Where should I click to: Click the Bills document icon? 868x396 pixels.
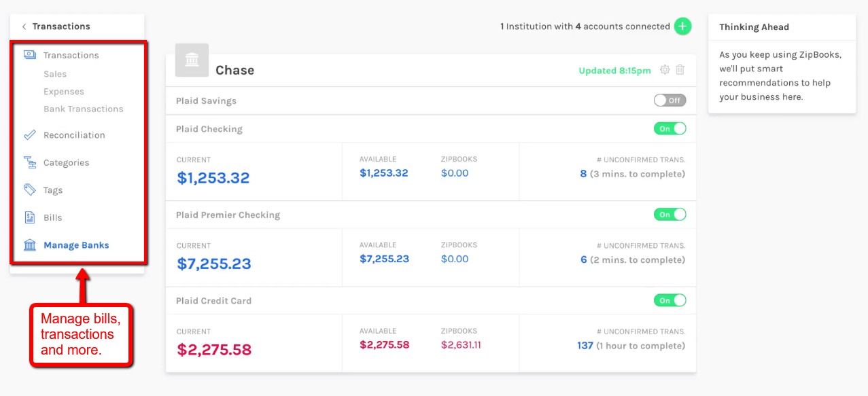point(30,217)
